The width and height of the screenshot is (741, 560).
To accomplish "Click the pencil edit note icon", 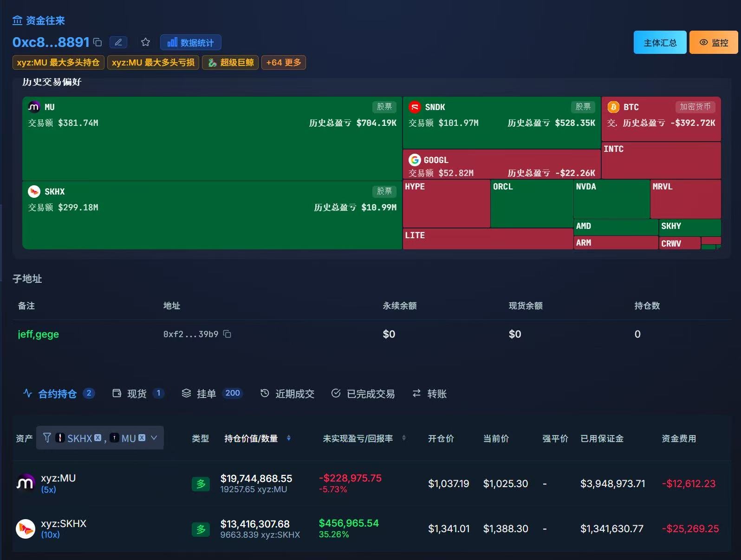I will pyautogui.click(x=118, y=42).
